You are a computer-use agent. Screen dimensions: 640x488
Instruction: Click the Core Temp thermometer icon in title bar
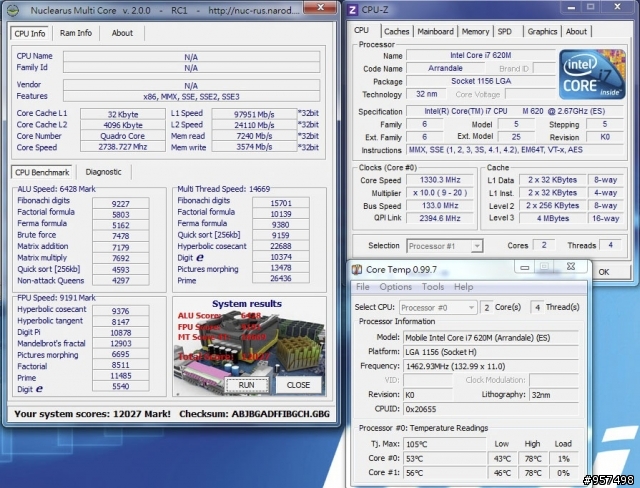point(357,269)
